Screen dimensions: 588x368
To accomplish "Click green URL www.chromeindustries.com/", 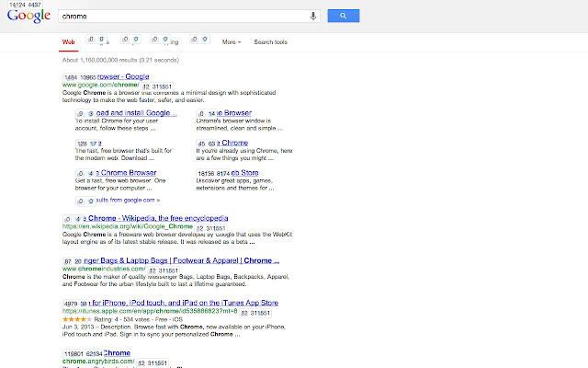I will (x=104, y=269).
